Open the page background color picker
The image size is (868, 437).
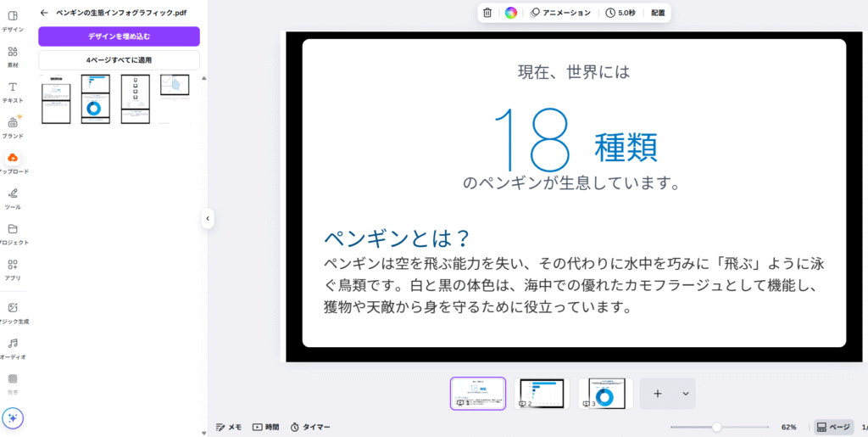pyautogui.click(x=510, y=13)
